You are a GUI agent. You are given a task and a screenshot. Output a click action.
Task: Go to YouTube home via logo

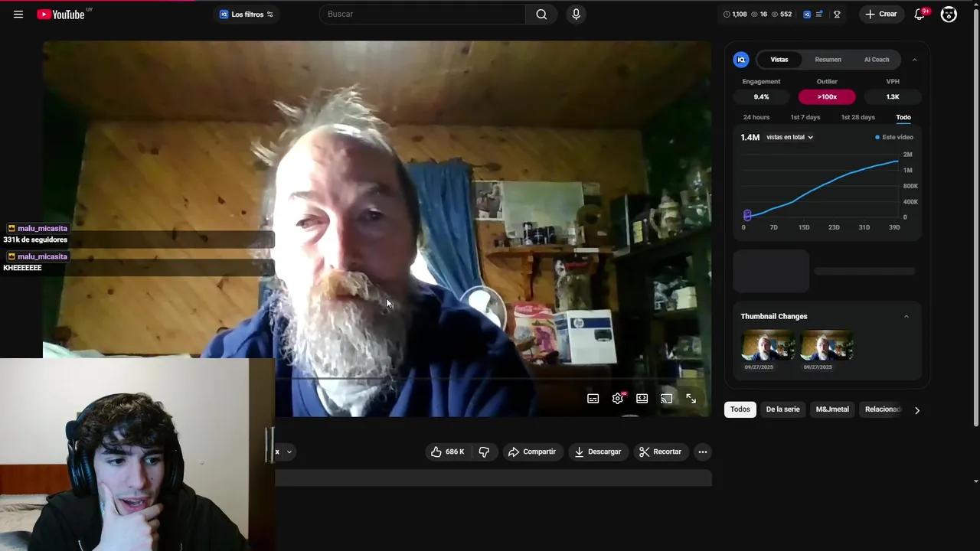click(60, 14)
